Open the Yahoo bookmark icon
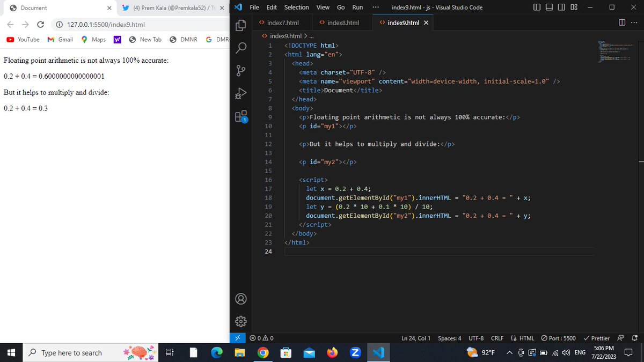This screenshot has width=644, height=362. coord(118,40)
